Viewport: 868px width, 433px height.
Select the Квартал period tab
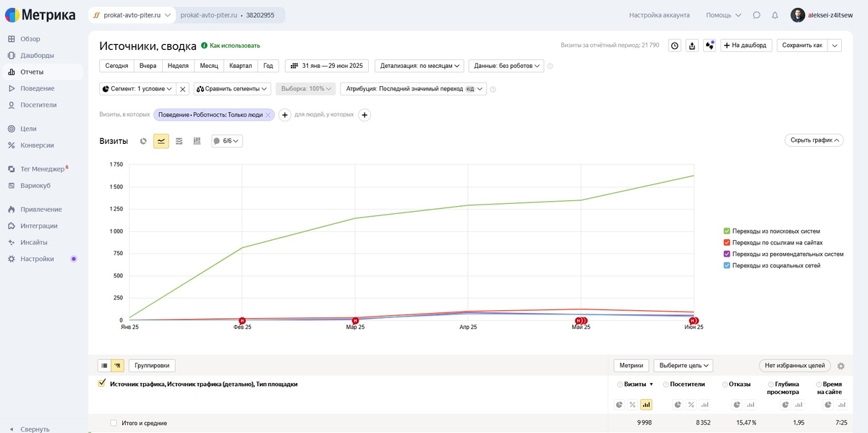[x=240, y=66]
